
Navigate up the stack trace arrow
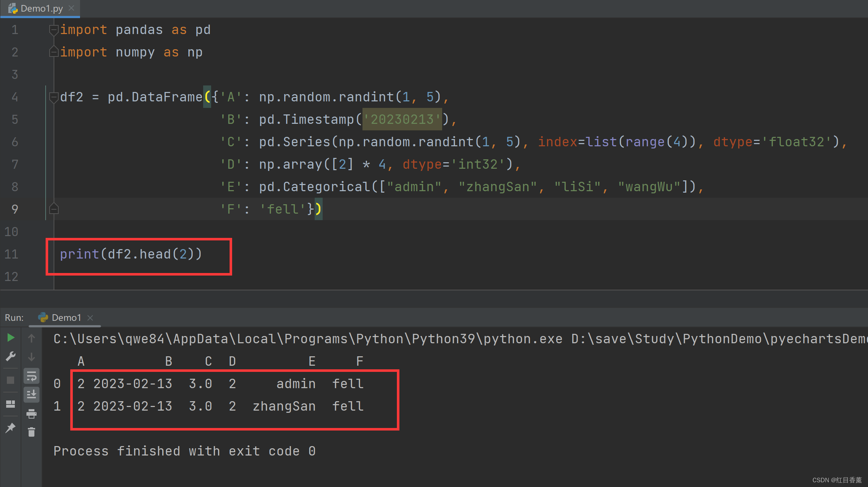[32, 338]
